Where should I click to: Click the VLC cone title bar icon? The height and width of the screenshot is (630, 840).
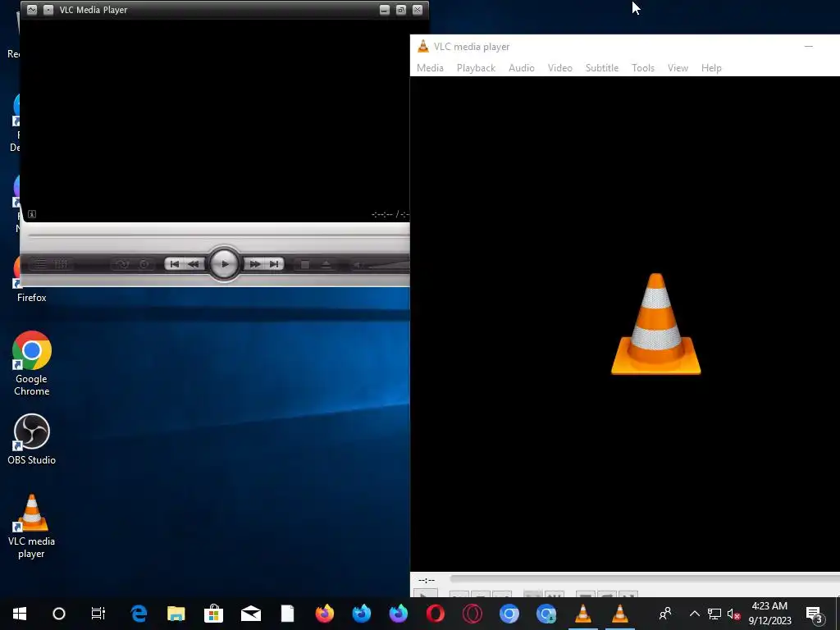coord(423,47)
